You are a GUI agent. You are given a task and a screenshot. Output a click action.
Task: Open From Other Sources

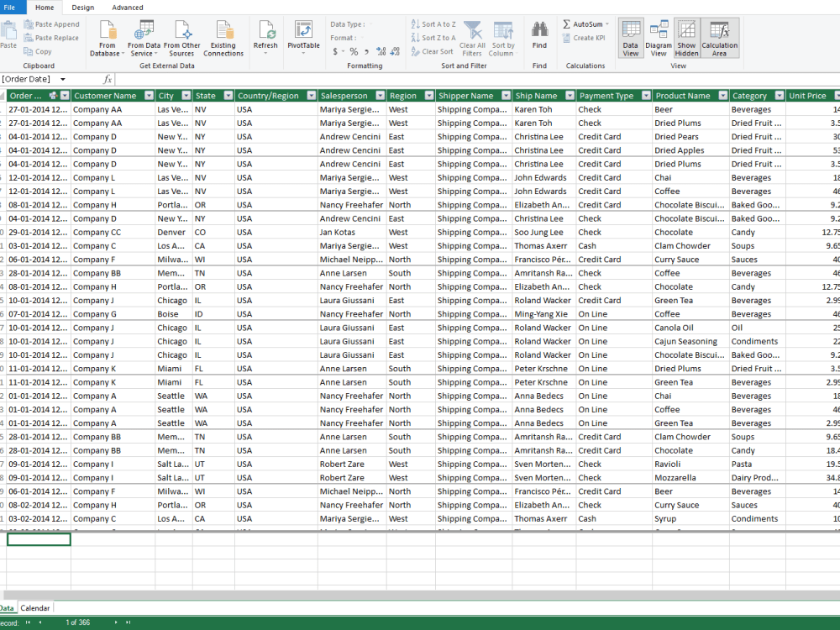181,39
